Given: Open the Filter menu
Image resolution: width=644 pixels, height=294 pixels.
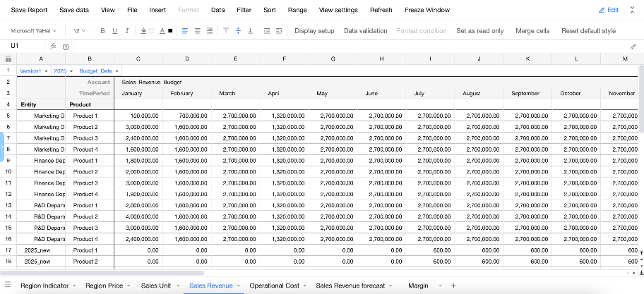Looking at the screenshot, I should pos(244,10).
